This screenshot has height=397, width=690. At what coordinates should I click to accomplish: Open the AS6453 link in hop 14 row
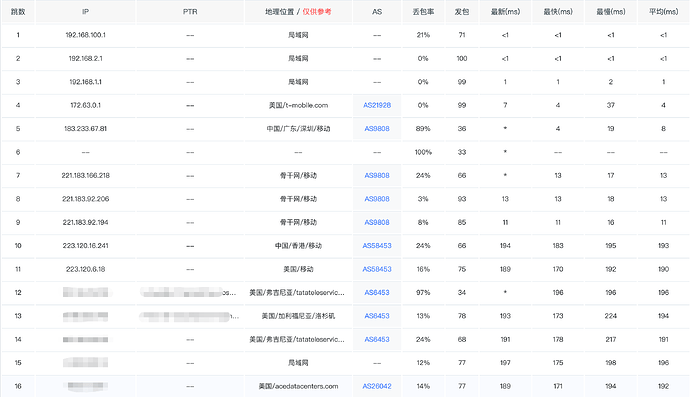tap(377, 339)
